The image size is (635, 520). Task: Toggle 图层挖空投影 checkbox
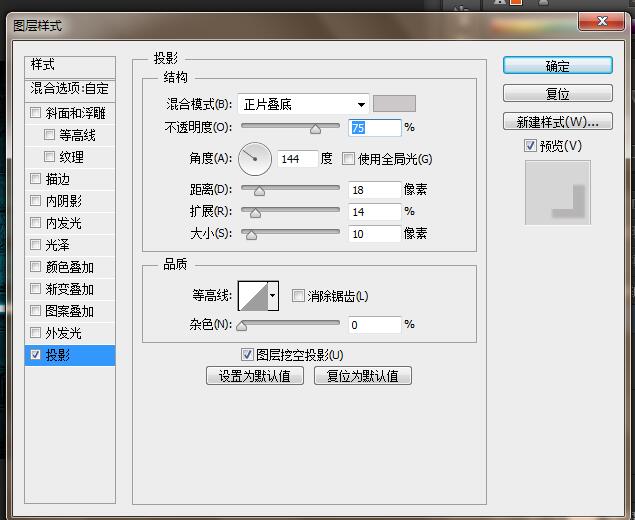pyautogui.click(x=247, y=355)
